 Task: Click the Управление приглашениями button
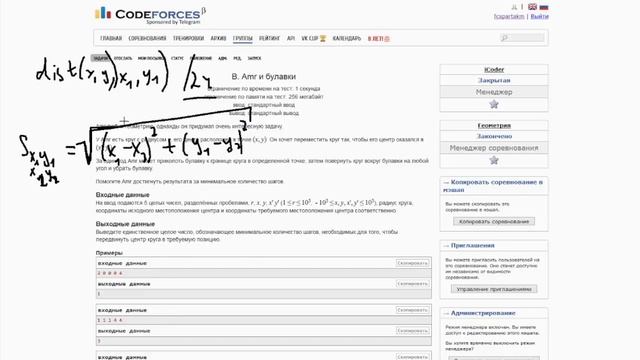pyautogui.click(x=494, y=289)
